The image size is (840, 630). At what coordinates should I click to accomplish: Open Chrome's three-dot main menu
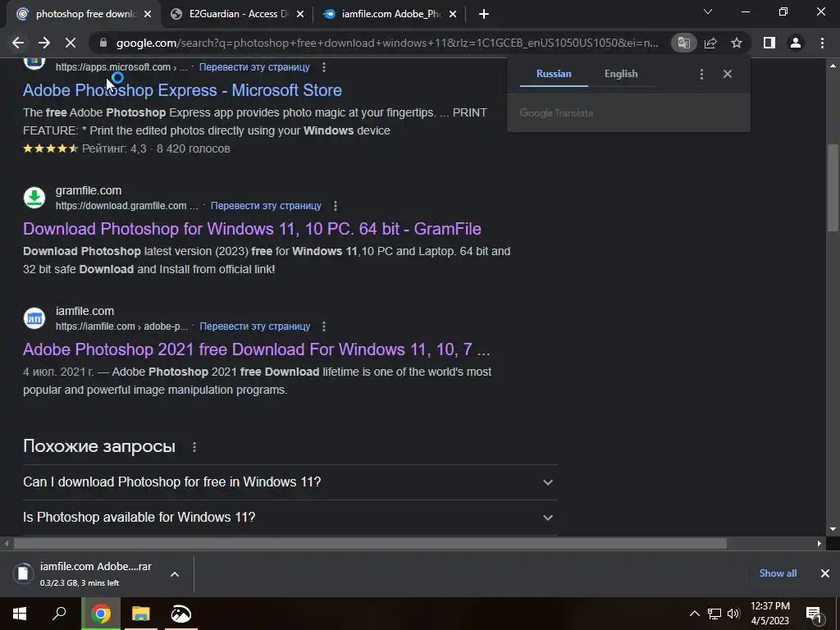822,43
